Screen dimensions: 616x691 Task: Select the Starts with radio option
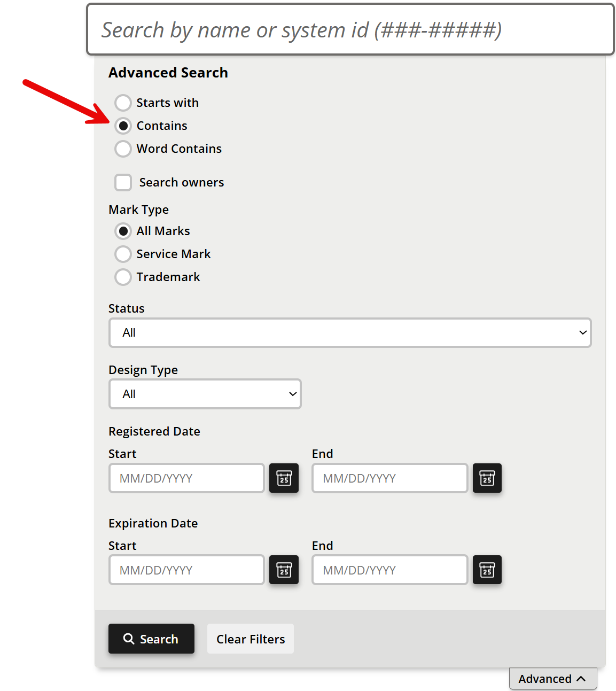point(123,103)
